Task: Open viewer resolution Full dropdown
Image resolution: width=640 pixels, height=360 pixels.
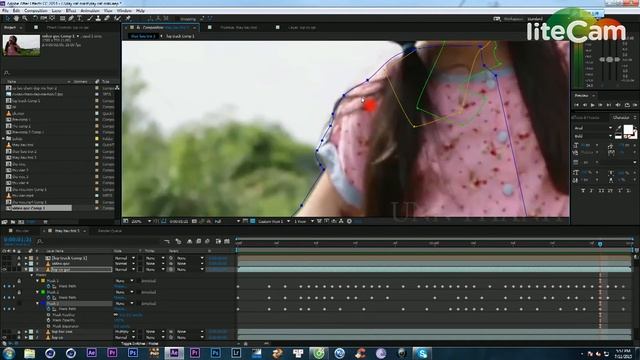Action: 227,221
